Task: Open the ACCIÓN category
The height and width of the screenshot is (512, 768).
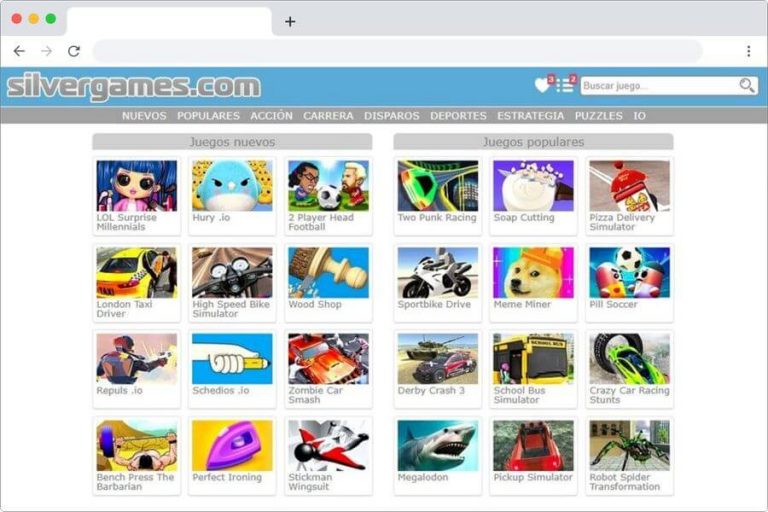Action: click(x=271, y=116)
